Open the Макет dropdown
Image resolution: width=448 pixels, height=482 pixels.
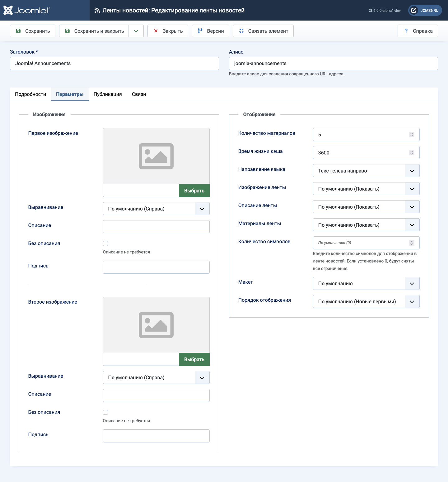tap(366, 283)
